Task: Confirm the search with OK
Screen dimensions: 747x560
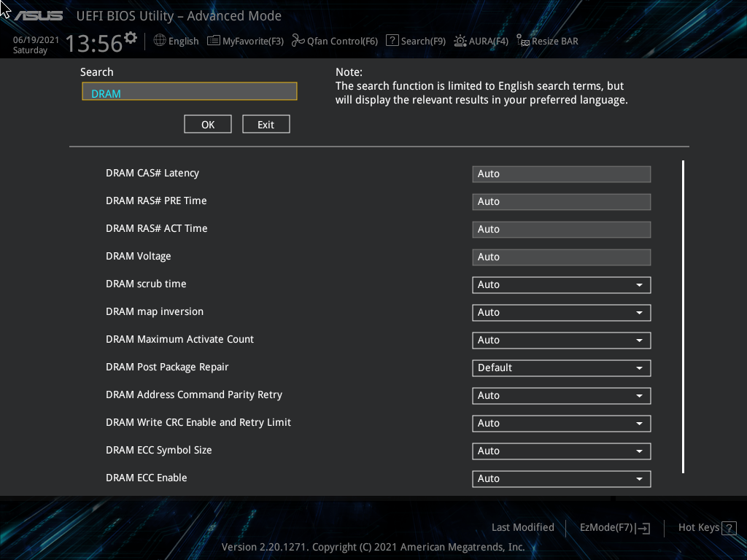Action: 207,124
